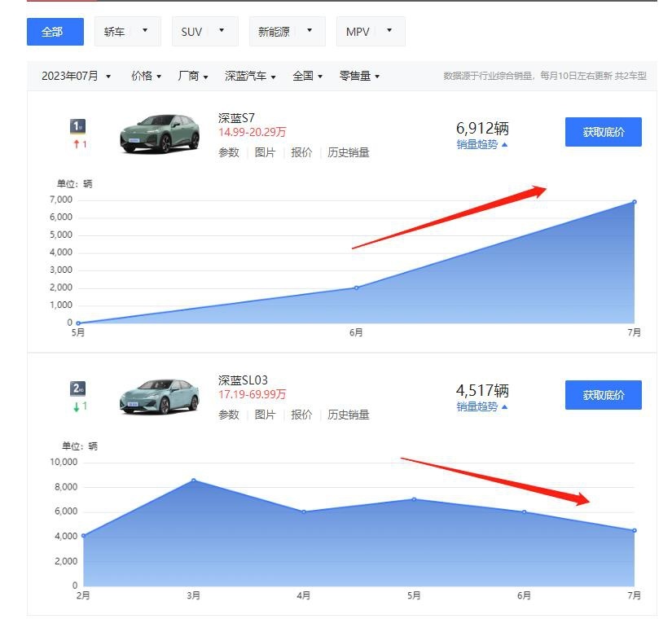Open the SUV category dropdown
672x619 pixels.
pyautogui.click(x=204, y=32)
